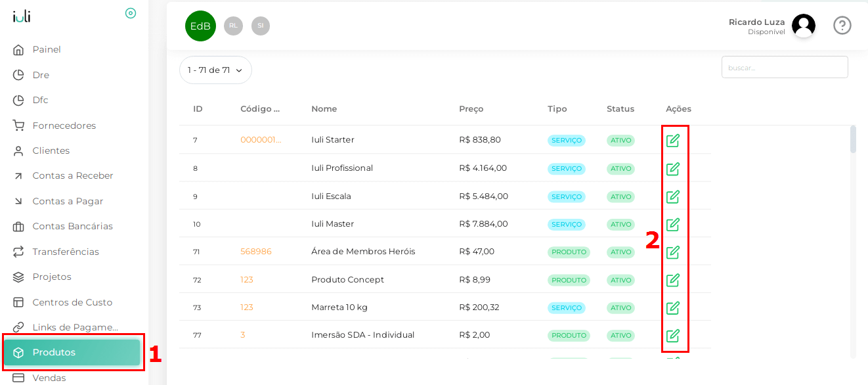Sort by the Status column header
This screenshot has height=385, width=868.
(620, 109)
